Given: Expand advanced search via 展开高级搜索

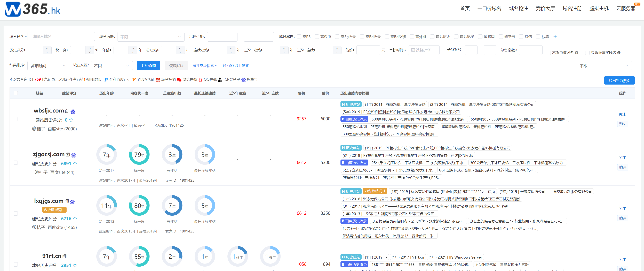Looking at the screenshot, I should pos(205,66).
